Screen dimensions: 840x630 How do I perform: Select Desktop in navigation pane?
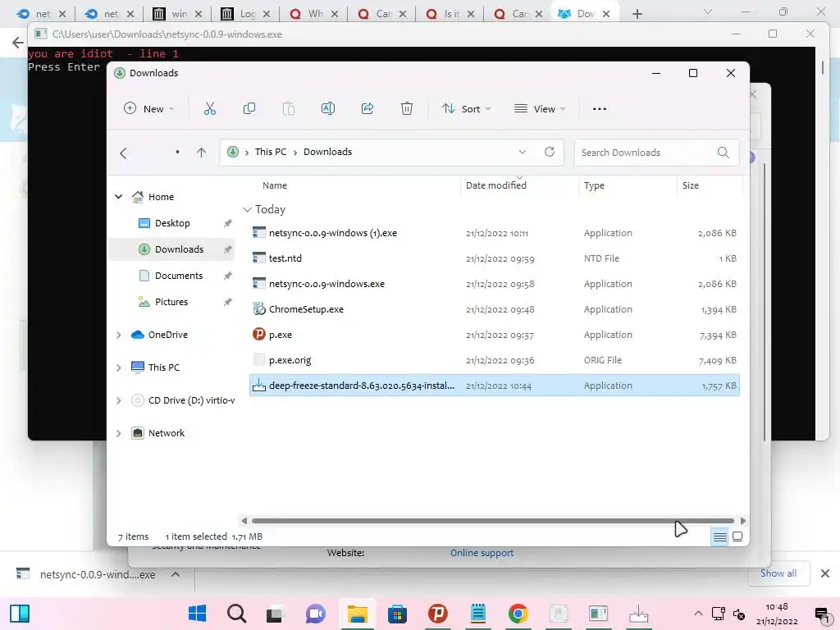172,223
